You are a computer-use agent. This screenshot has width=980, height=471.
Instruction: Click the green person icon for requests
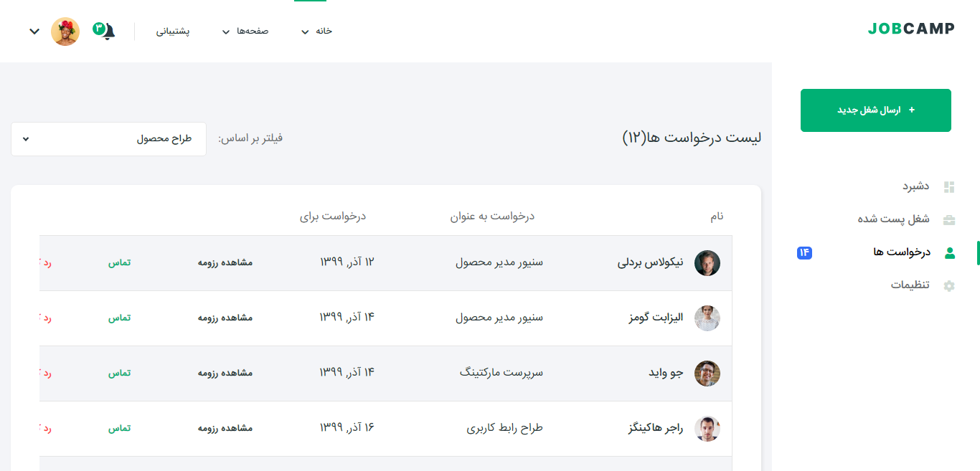coord(950,252)
